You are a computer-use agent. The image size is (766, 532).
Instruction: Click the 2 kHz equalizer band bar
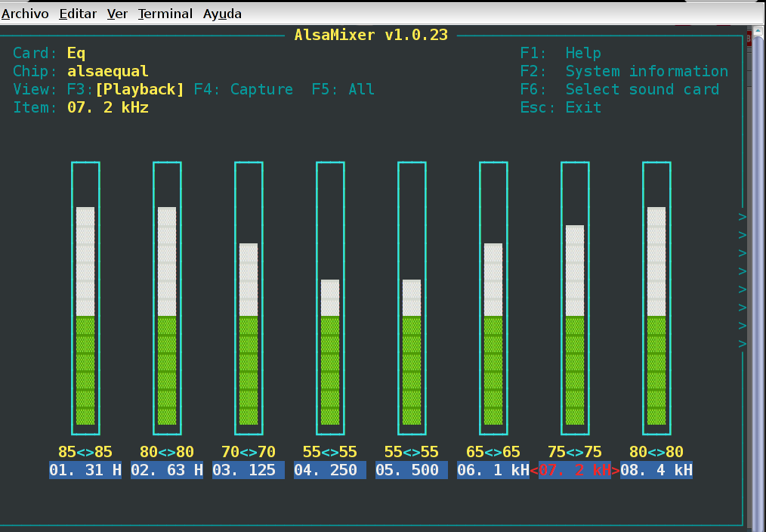(575, 298)
